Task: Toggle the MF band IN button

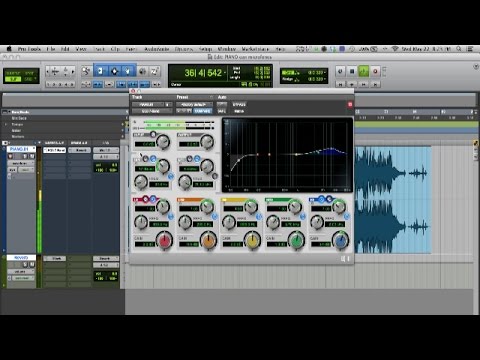Action: point(259,217)
